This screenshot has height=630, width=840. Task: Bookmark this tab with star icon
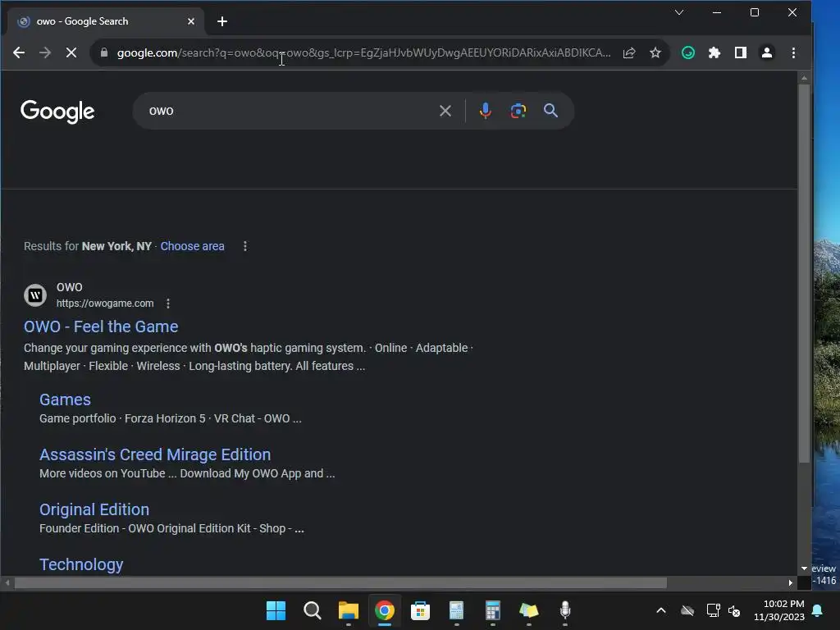[x=655, y=52]
